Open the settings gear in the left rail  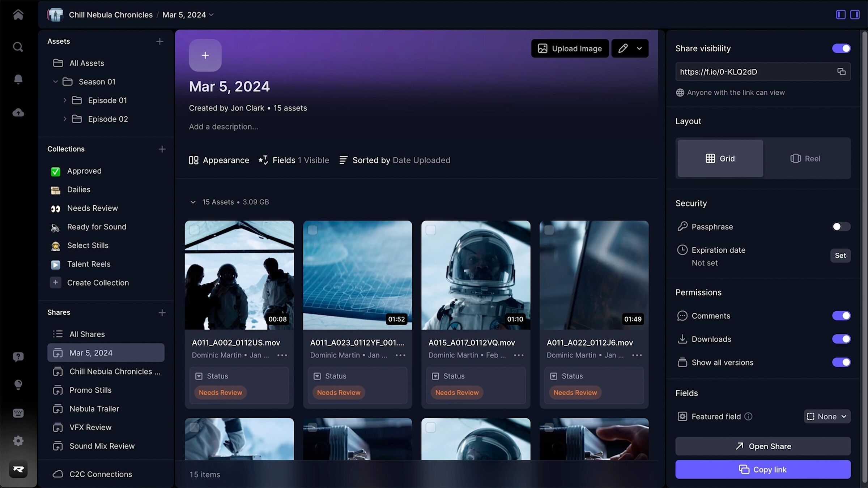click(18, 441)
